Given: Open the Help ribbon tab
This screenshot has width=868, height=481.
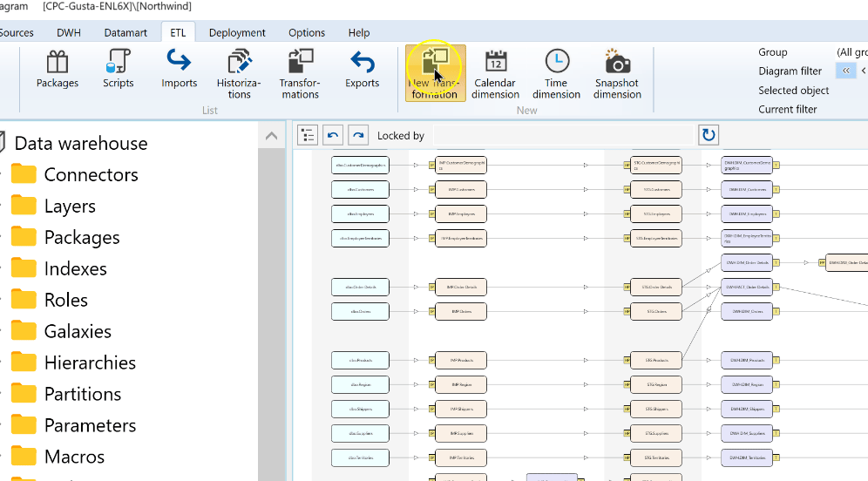Looking at the screenshot, I should click(x=359, y=32).
